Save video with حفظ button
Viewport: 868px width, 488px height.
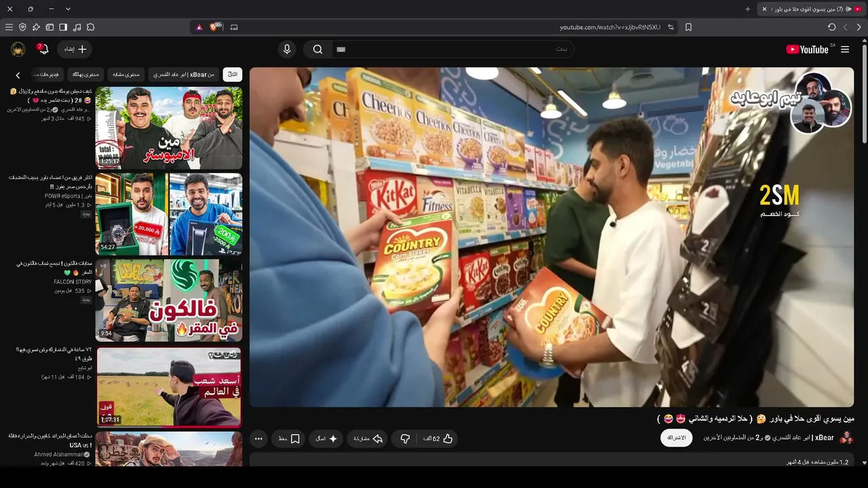click(x=289, y=439)
